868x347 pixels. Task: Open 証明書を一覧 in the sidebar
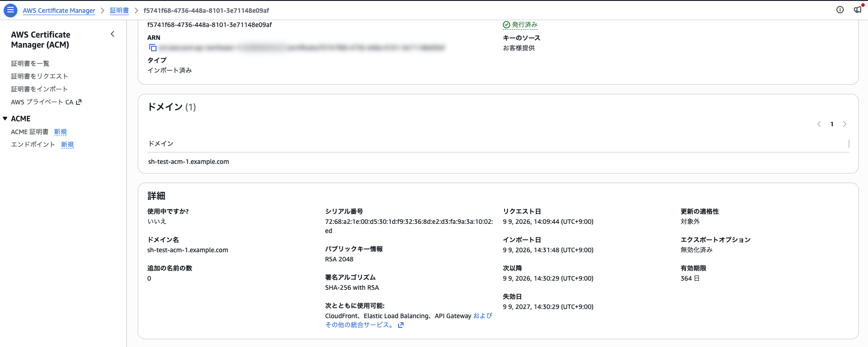point(30,64)
